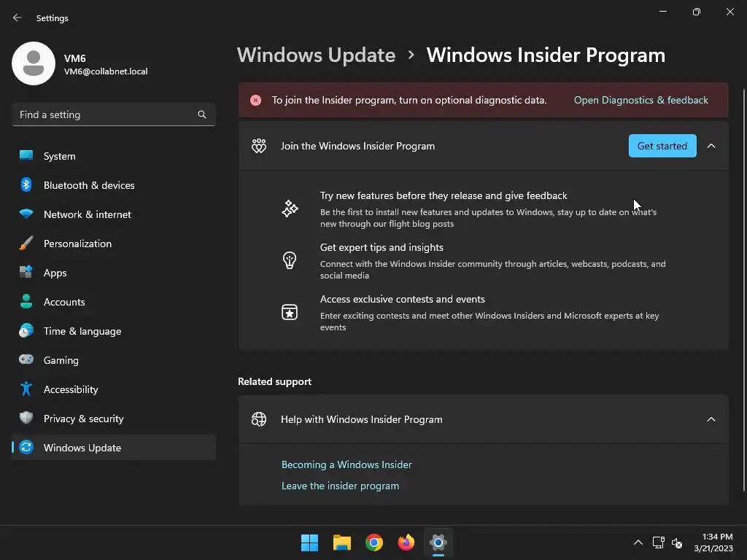Click the Related support heading
Image resolution: width=747 pixels, height=560 pixels.
tap(274, 381)
